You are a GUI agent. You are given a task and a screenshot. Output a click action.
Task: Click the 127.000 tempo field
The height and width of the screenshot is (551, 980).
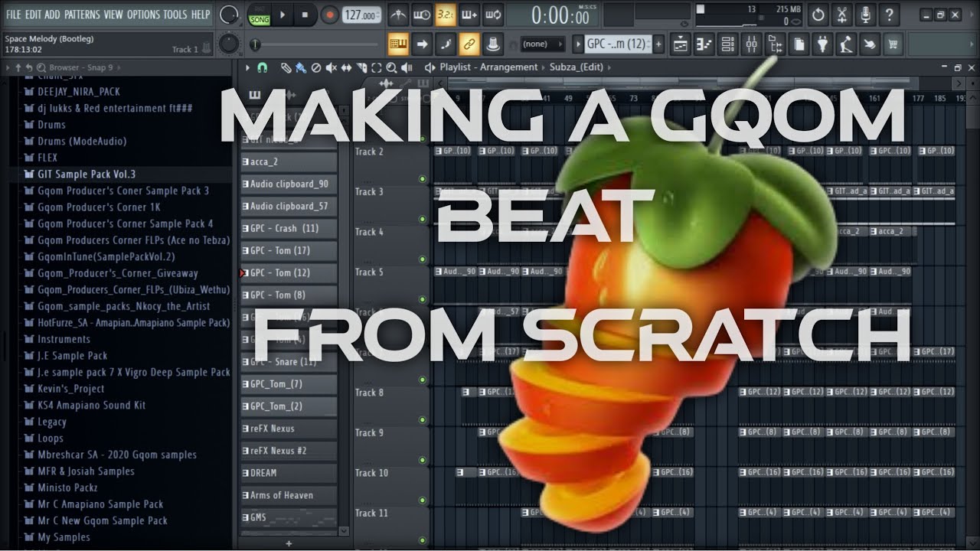[361, 15]
